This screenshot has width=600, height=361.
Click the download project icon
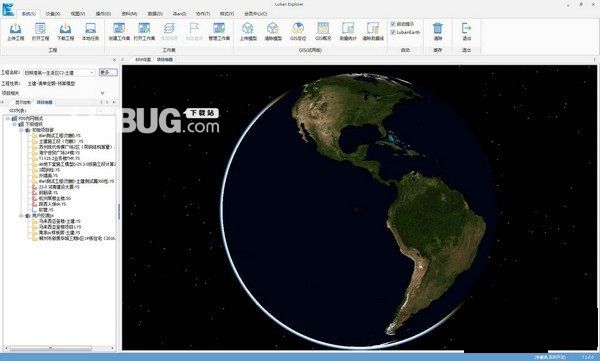coord(65,29)
